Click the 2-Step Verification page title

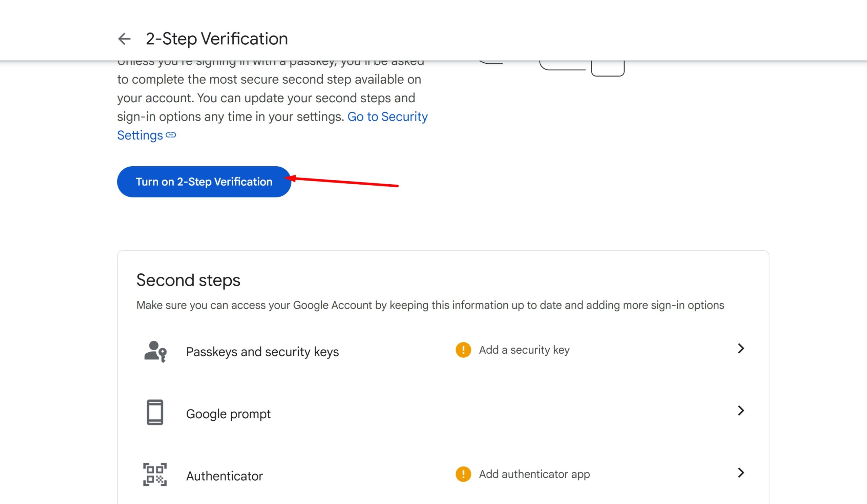[217, 39]
